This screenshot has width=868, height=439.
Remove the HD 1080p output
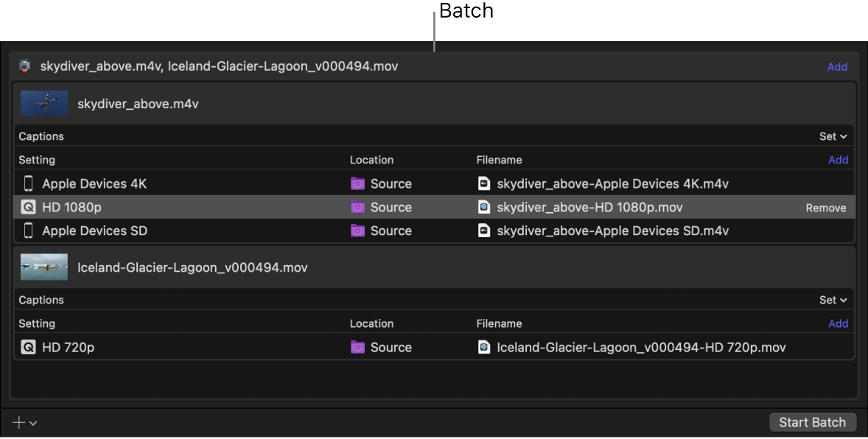tap(825, 207)
